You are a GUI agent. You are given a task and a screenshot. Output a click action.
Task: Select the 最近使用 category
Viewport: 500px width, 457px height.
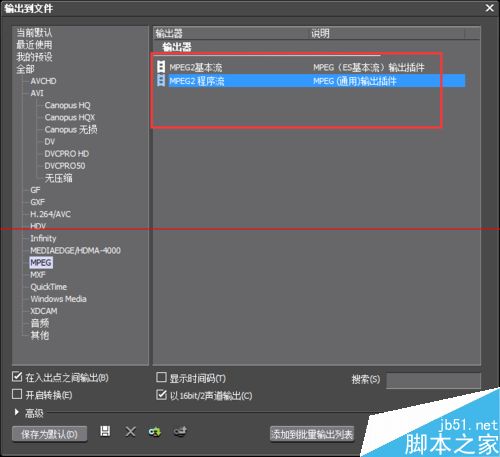34,45
